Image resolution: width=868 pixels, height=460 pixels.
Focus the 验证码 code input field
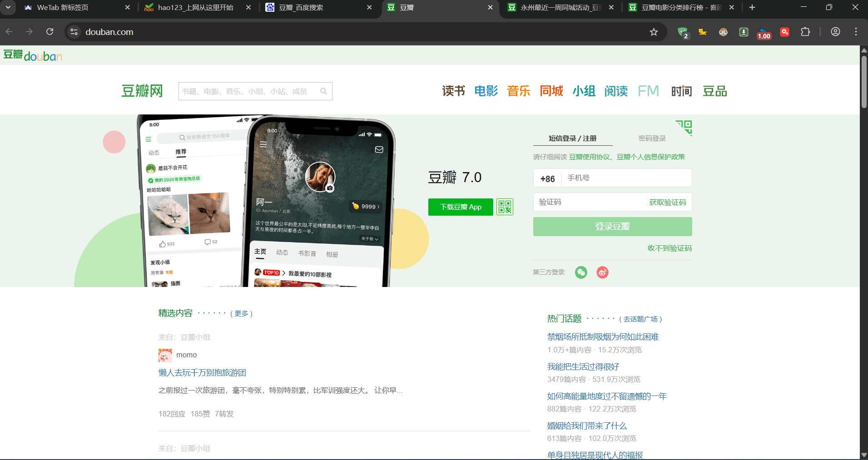click(590, 202)
